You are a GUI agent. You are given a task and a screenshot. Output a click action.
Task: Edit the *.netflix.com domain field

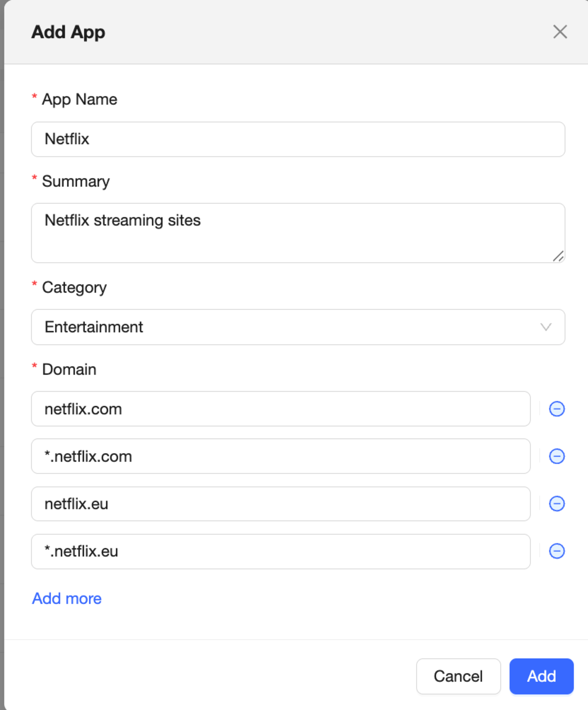pos(280,456)
